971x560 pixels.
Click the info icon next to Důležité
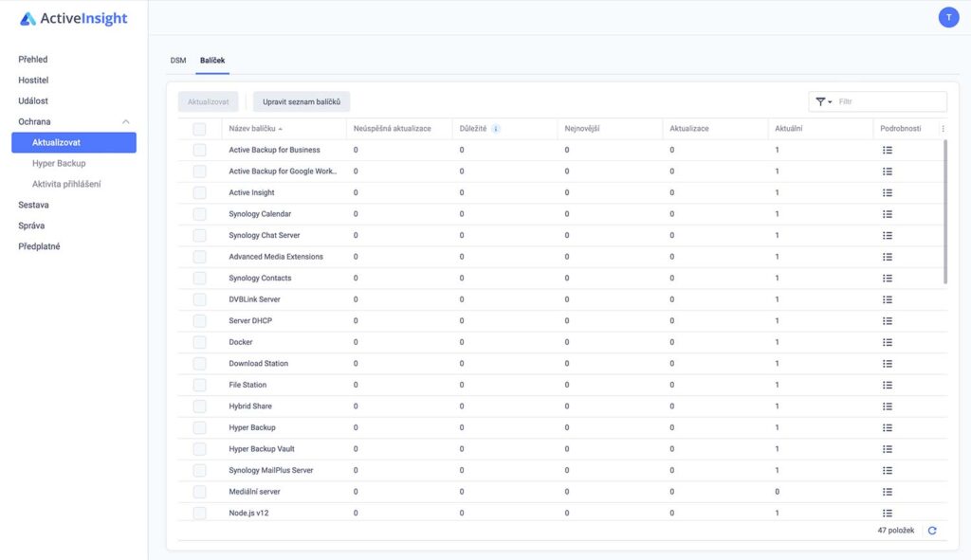click(495, 129)
